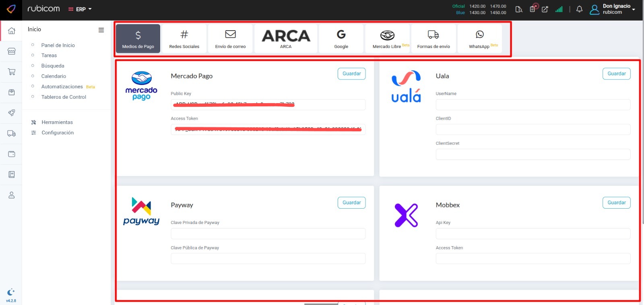Toggle dark mode moon icon
The width and height of the screenshot is (644, 305).
coord(11,292)
